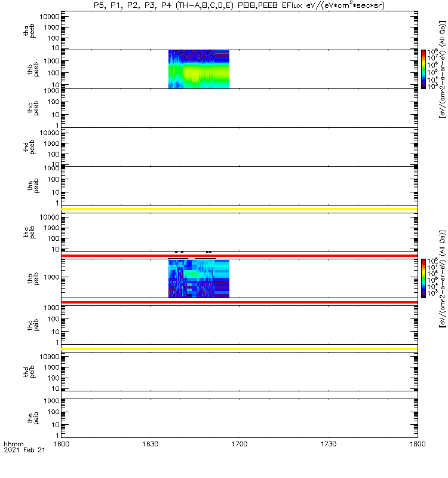Click the 'the peeb' panel label
448x478 pixels.
pyautogui.click(x=33, y=186)
